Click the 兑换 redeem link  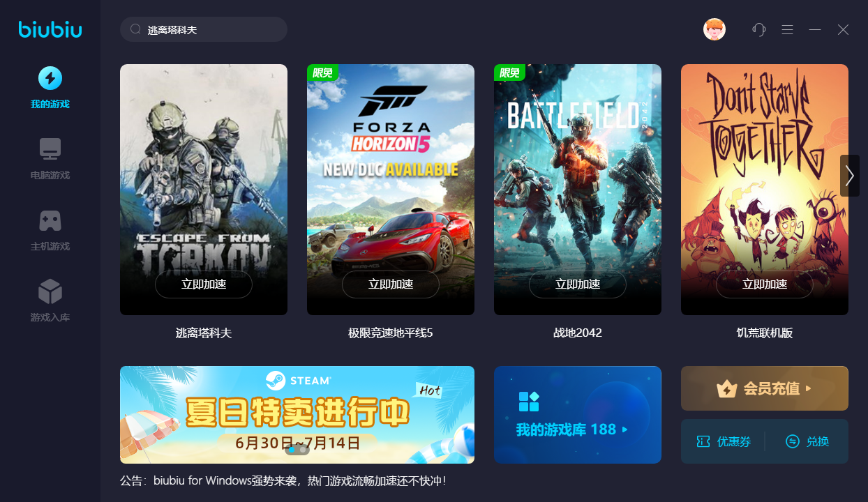pyautogui.click(x=808, y=441)
